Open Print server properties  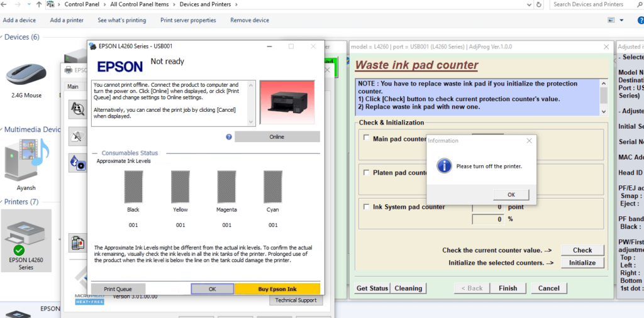[x=188, y=20]
